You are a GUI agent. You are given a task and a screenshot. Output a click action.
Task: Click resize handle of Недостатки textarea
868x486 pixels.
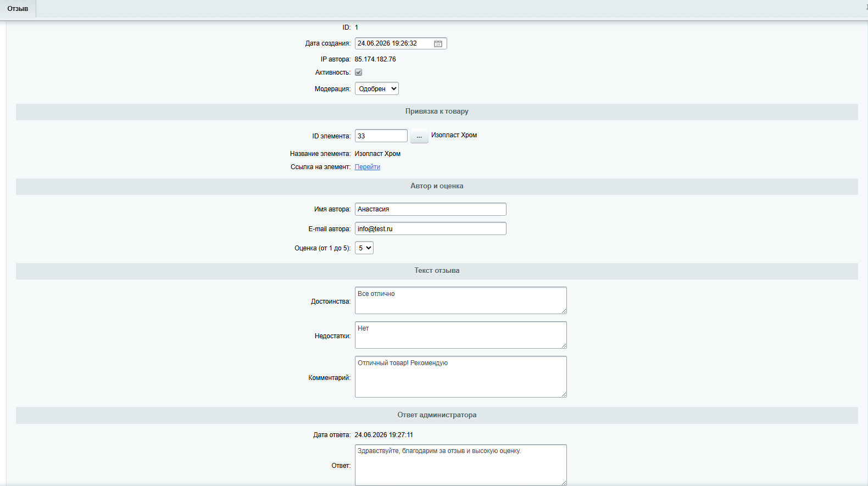(x=564, y=345)
